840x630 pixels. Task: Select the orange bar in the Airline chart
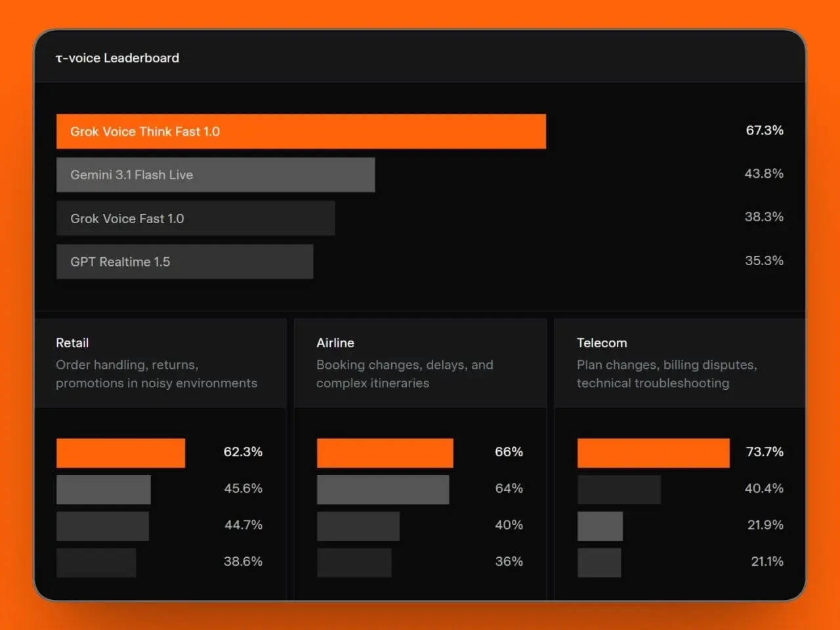385,453
